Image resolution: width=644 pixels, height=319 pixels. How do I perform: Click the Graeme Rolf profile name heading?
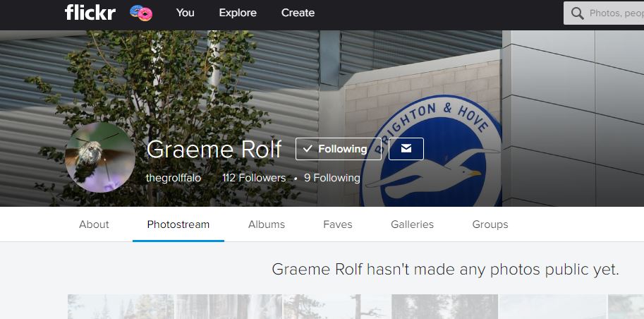[214, 149]
